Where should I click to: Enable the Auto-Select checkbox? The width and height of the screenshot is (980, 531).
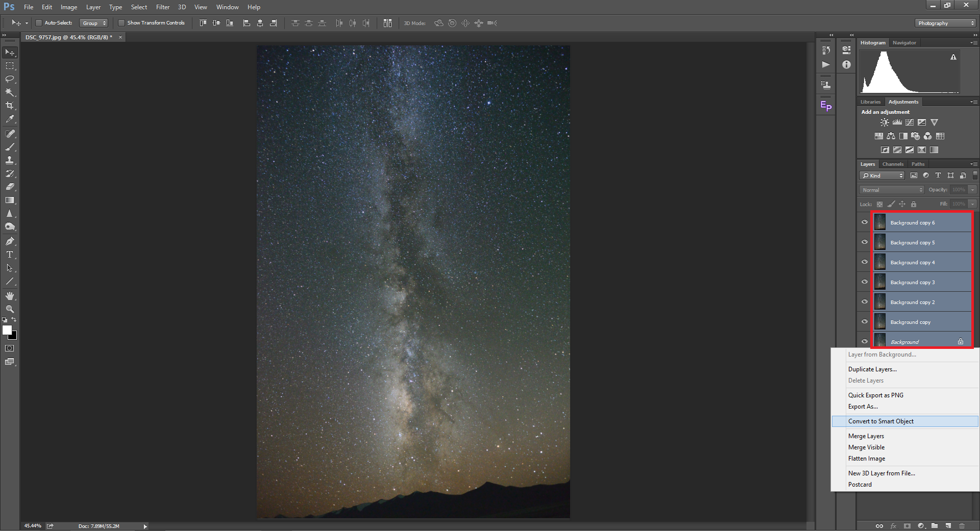39,23
